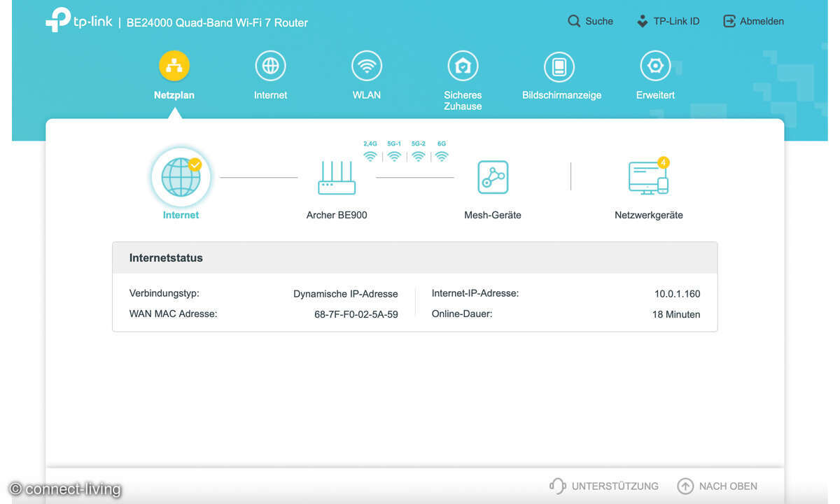Switch to the Netzplan tab label

click(x=174, y=95)
